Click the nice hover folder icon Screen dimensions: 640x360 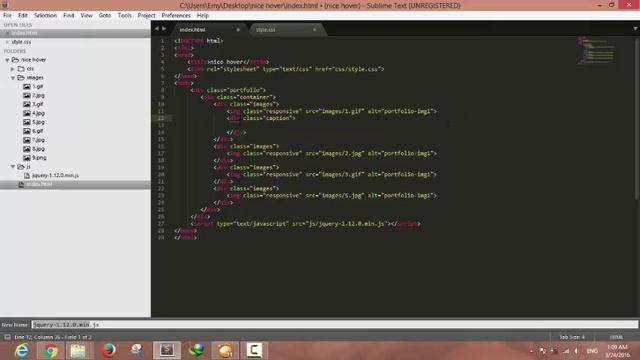point(15,60)
